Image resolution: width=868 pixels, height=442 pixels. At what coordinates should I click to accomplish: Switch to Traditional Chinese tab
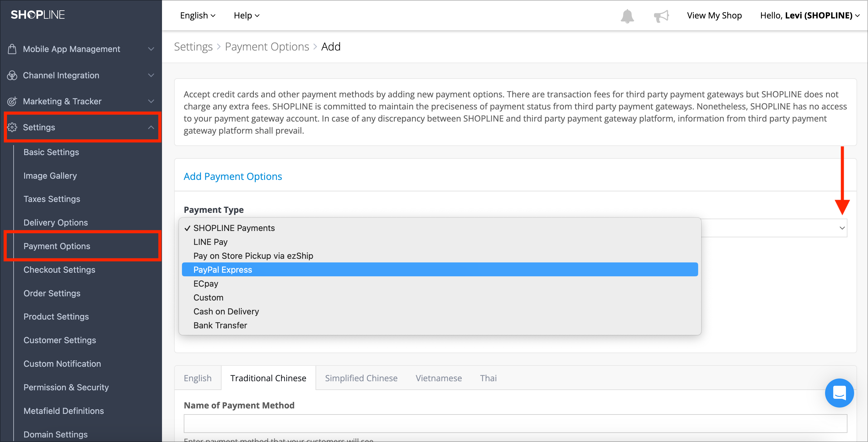268,378
